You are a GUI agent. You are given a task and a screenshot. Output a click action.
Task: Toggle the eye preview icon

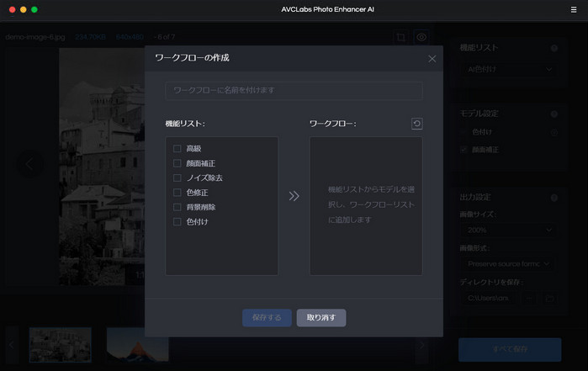(421, 37)
